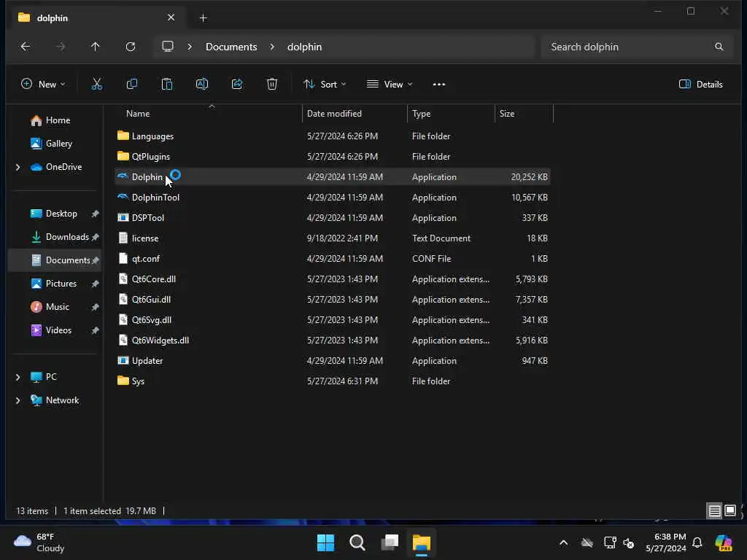Click the Sys folder icon

coord(123,381)
